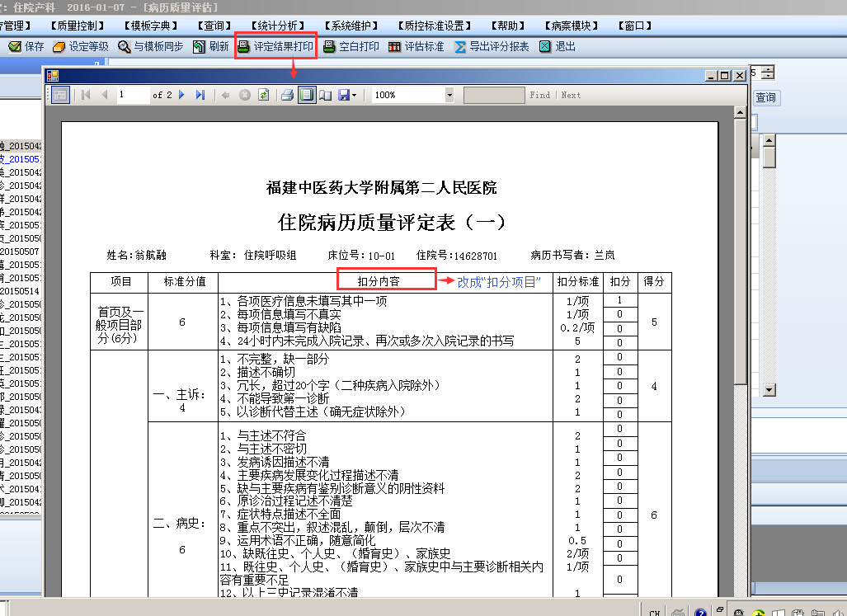Click 导出评分报表 export score report

tap(492, 47)
